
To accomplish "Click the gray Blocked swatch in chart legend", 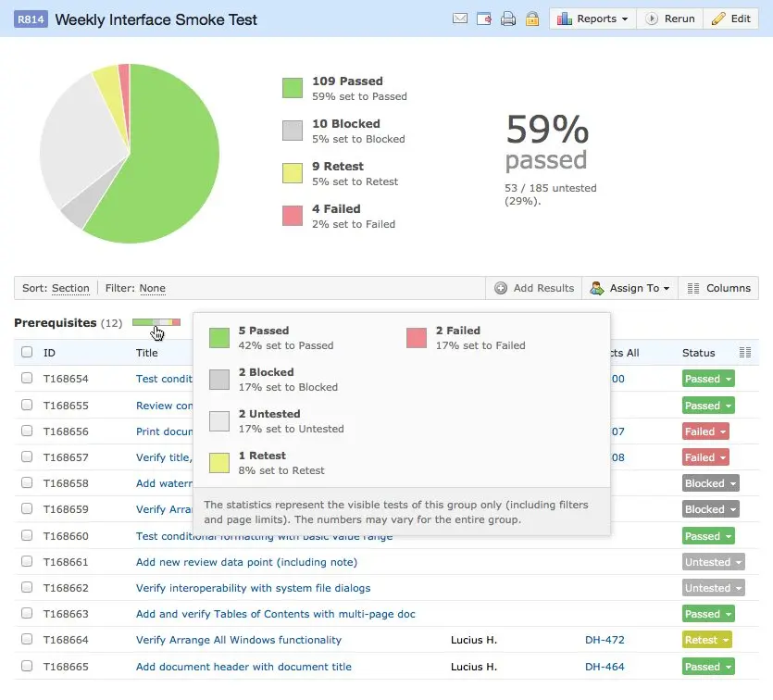I will click(293, 131).
